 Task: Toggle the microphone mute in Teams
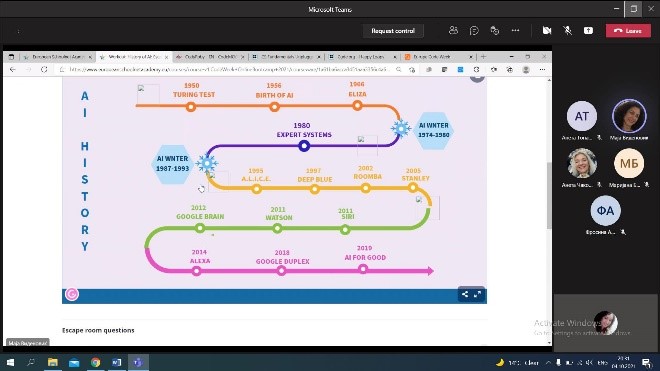point(567,30)
